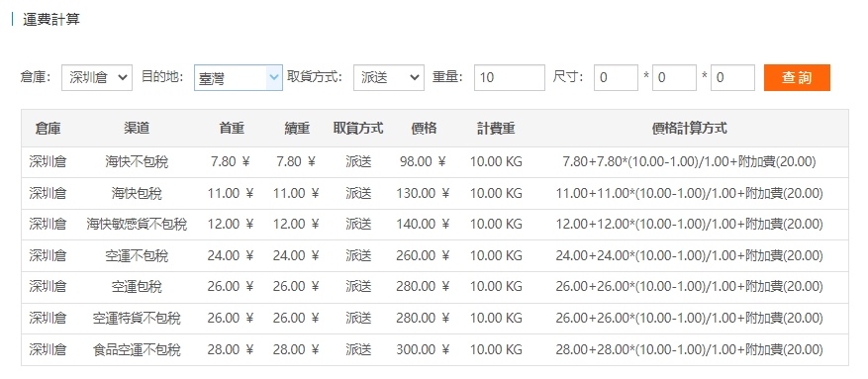Click the formula starting 24.00+24.00*
The height and width of the screenshot is (379, 868).
(689, 256)
